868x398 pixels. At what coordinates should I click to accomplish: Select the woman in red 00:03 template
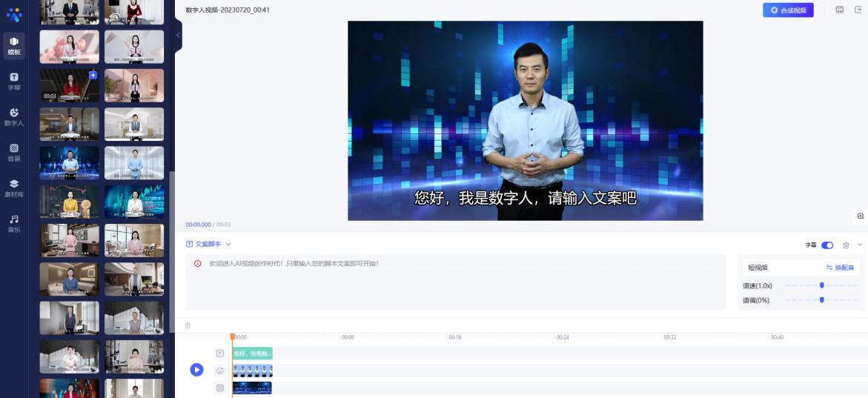point(69,85)
